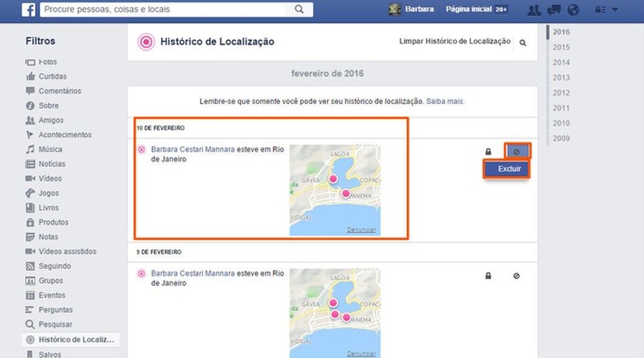The width and height of the screenshot is (644, 358).
Task: Jump to 2010 in the year timeline
Action: (x=561, y=123)
